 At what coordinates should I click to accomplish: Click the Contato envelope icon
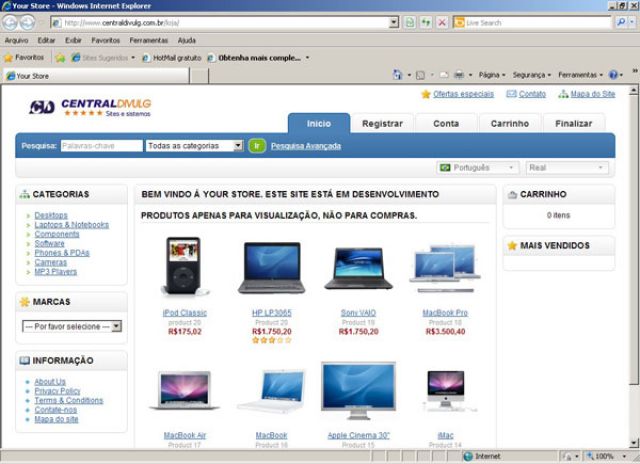[511, 94]
